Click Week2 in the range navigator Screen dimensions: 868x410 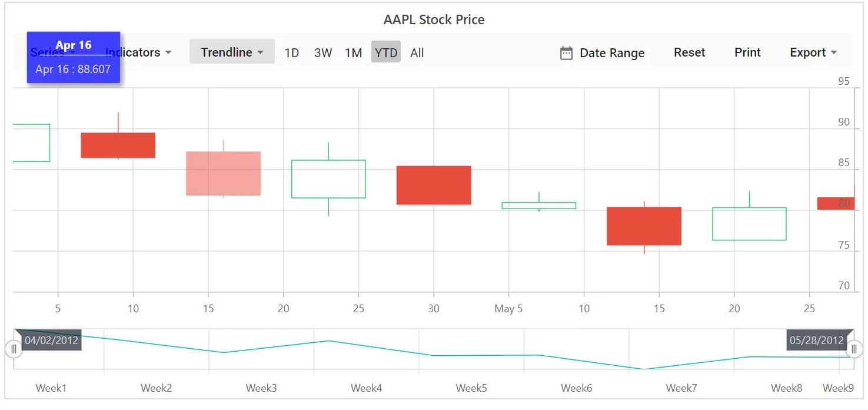(157, 388)
